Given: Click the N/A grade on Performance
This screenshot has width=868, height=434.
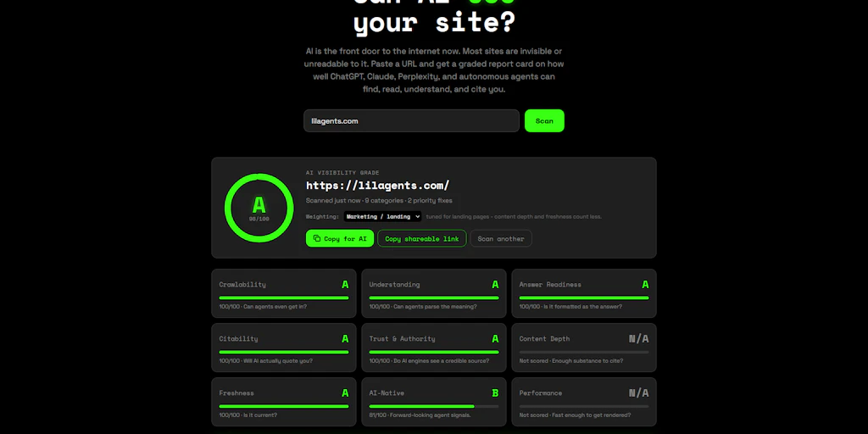Looking at the screenshot, I should (x=639, y=393).
